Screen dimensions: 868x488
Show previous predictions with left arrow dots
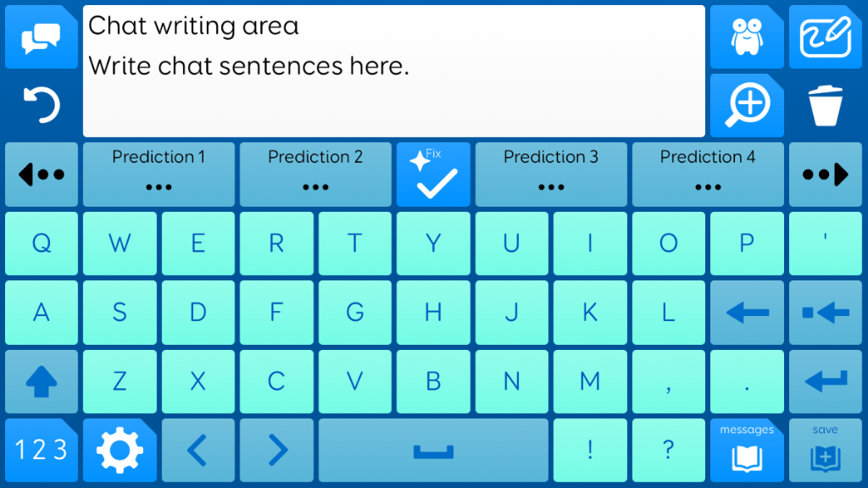click(41, 175)
